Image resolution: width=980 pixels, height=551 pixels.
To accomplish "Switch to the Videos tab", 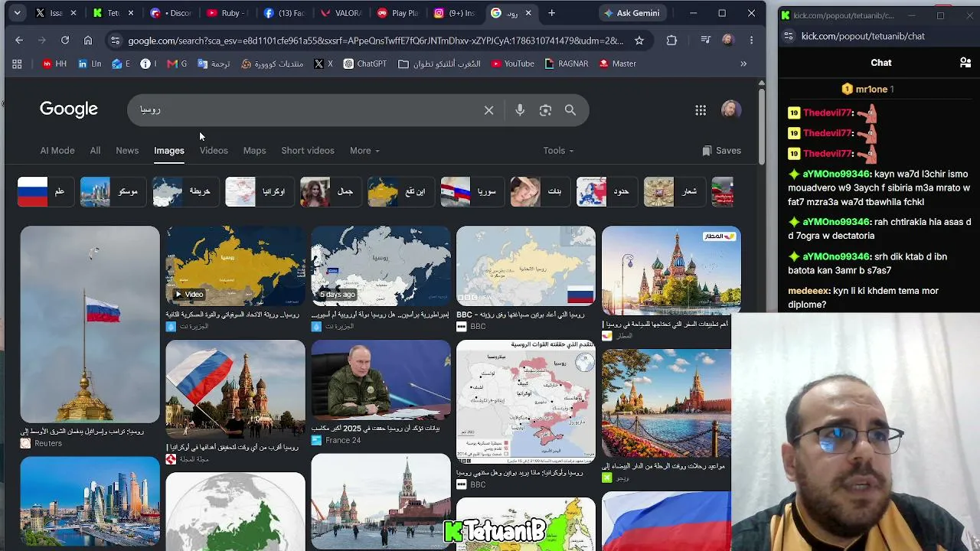I will pyautogui.click(x=214, y=151).
